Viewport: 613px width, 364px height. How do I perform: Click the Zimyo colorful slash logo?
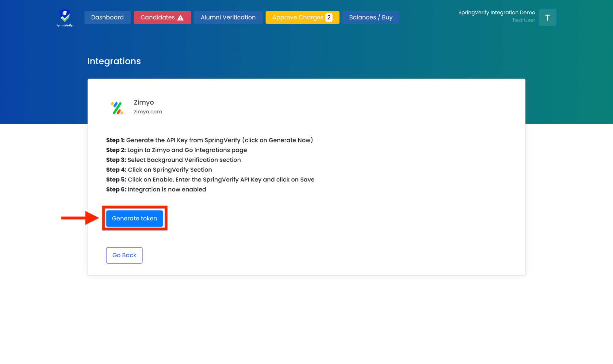coord(117,108)
